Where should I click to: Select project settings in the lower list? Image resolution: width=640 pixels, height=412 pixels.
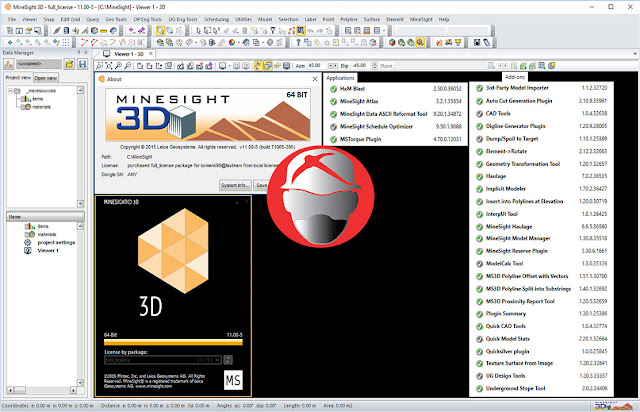pyautogui.click(x=56, y=243)
